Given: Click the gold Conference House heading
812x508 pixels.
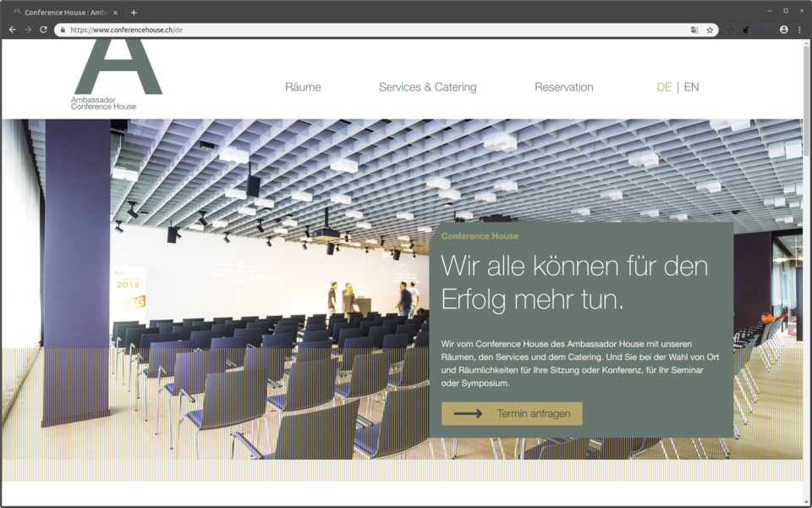Looking at the screenshot, I should point(480,236).
